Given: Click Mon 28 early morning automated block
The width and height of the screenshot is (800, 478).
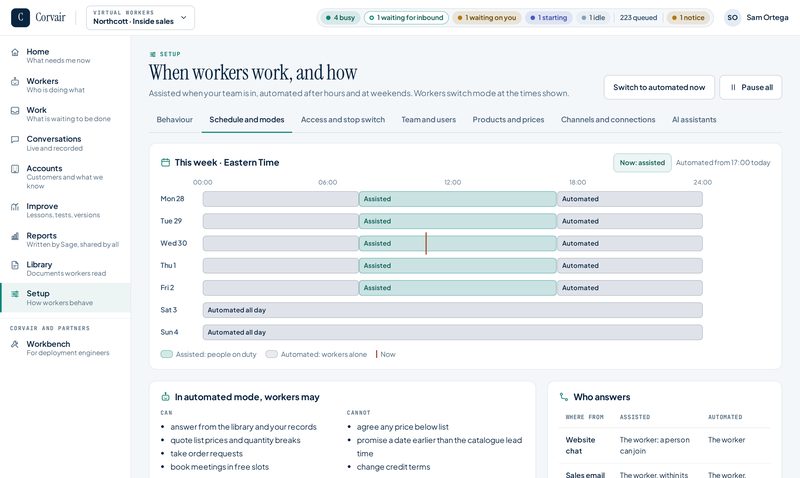Looking at the screenshot, I should point(281,199).
